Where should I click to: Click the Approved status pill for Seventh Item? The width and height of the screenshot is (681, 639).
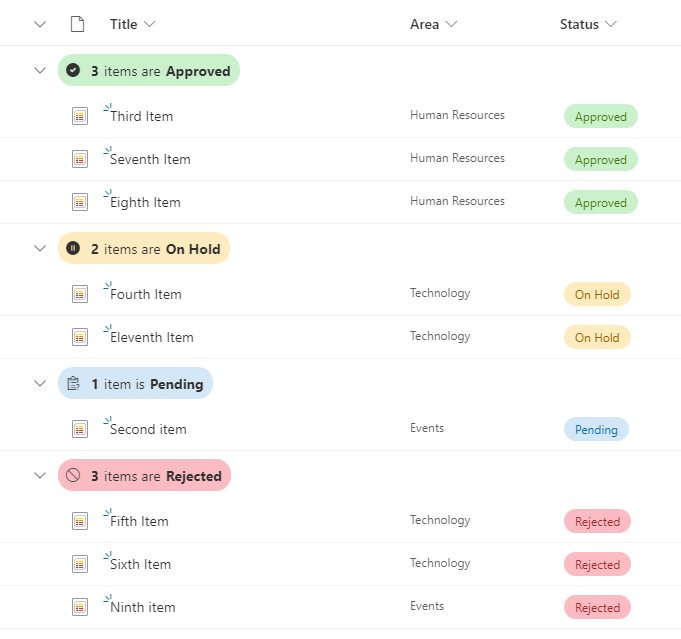pos(601,159)
